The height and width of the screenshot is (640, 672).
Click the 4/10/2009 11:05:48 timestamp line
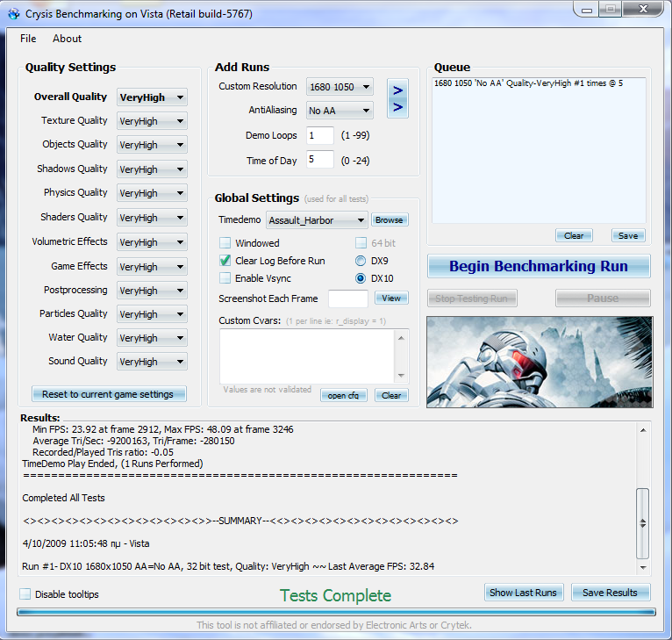click(86, 543)
